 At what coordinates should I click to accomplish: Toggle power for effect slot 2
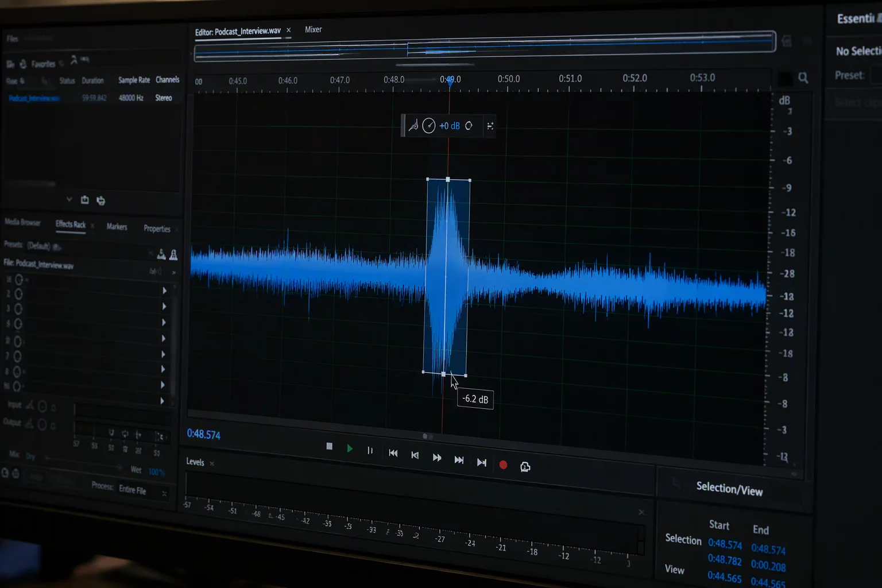click(x=18, y=294)
